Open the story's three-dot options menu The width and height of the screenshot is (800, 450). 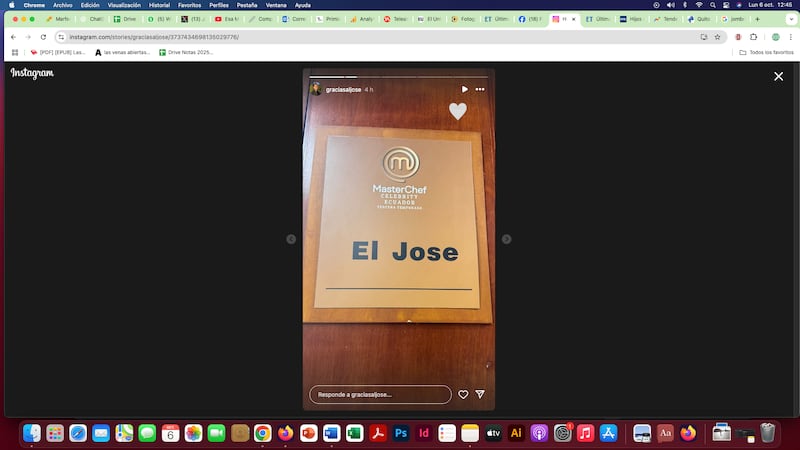click(481, 89)
